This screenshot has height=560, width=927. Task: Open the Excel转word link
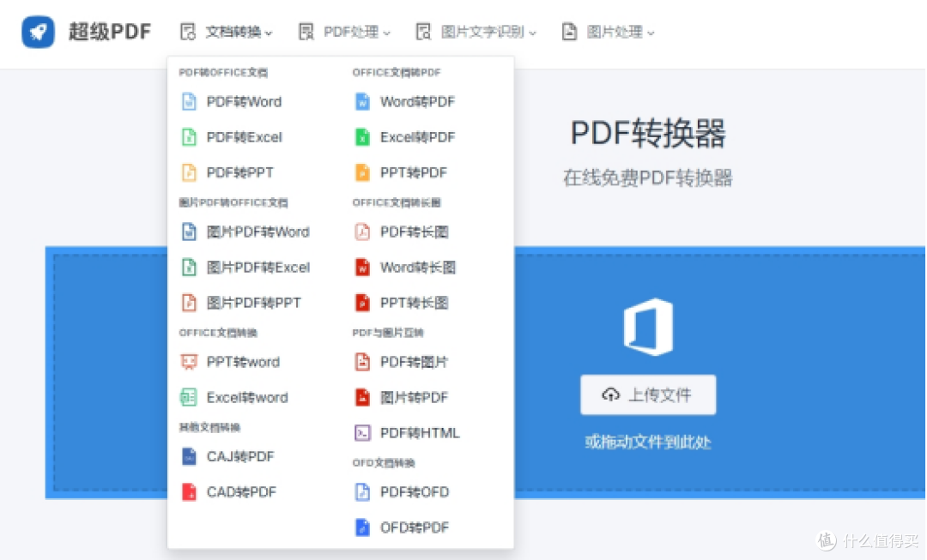(x=247, y=397)
